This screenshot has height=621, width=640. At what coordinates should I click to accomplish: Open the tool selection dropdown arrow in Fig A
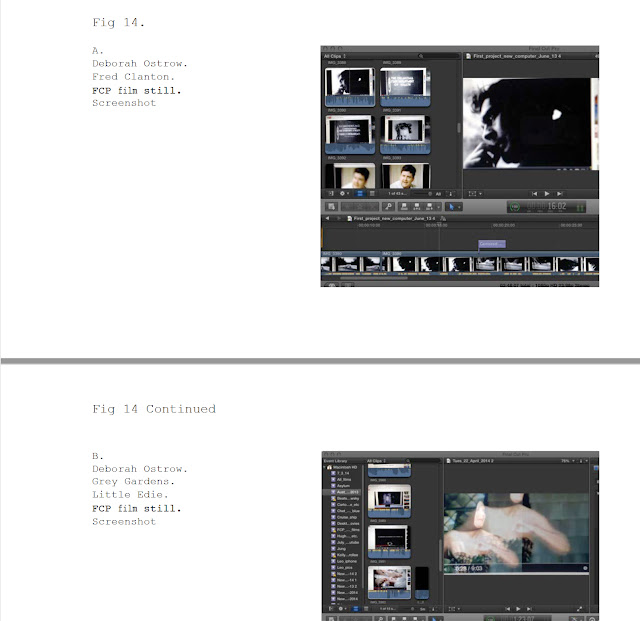point(460,207)
